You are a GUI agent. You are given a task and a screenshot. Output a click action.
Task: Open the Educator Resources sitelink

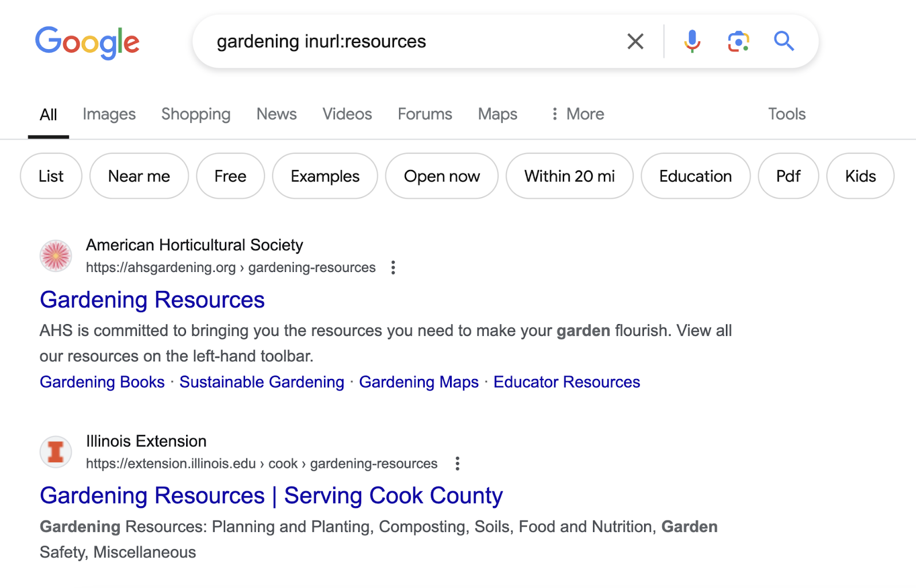pos(566,382)
